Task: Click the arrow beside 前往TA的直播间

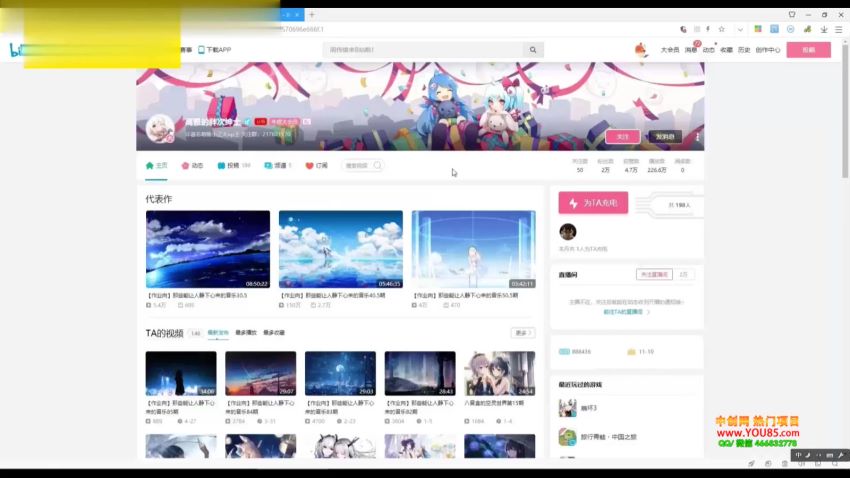Action: pos(648,312)
